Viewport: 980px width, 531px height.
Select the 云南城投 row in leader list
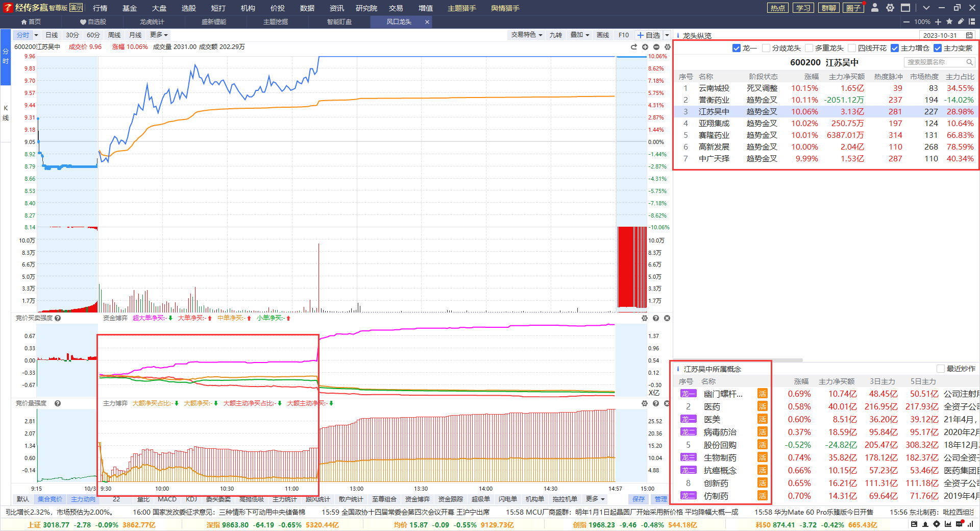[x=825, y=88]
